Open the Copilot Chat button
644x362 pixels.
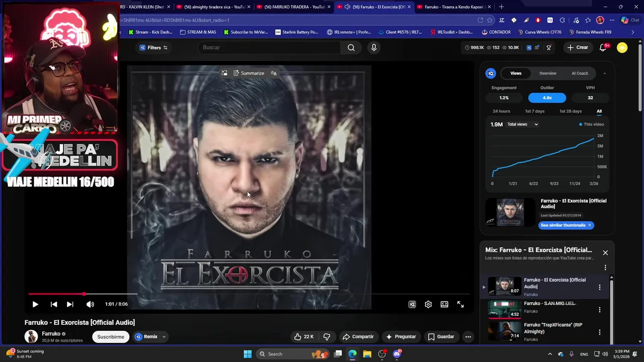coord(630,20)
